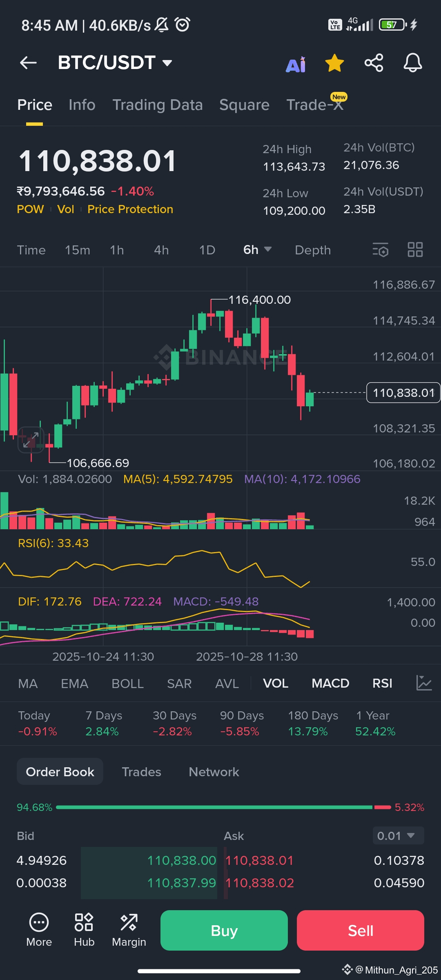Tap the RSI(6): 33.43 label
Viewport: 441px width, 980px height.
(x=53, y=543)
